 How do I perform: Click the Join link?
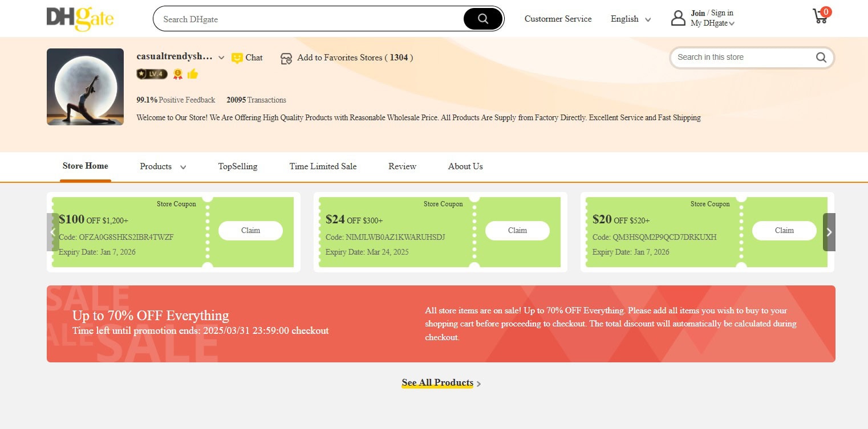click(697, 13)
